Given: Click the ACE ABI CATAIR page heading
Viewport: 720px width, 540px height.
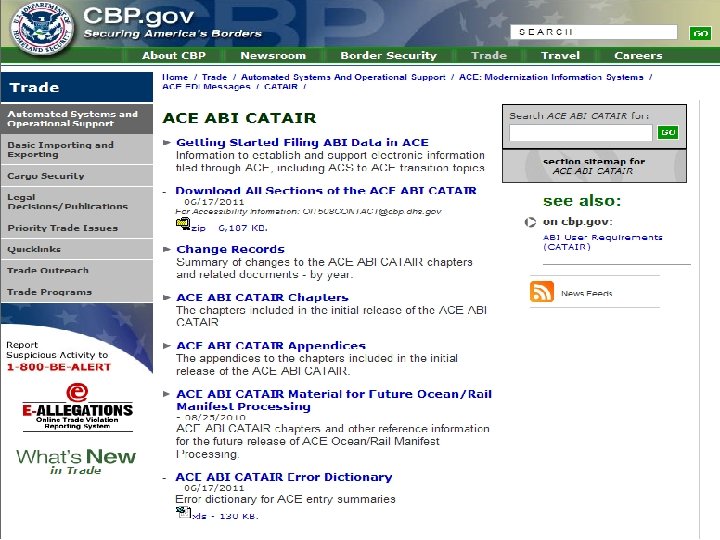Looking at the screenshot, I should pos(239,118).
